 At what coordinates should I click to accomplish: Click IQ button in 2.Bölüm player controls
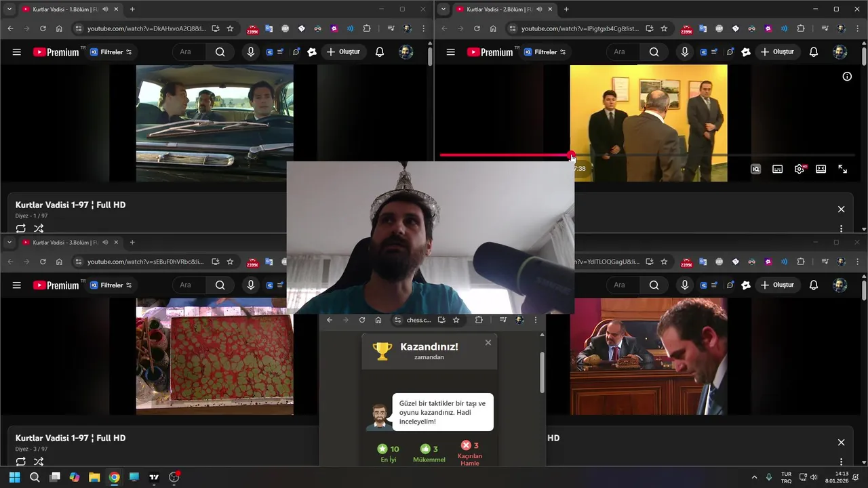pos(756,169)
